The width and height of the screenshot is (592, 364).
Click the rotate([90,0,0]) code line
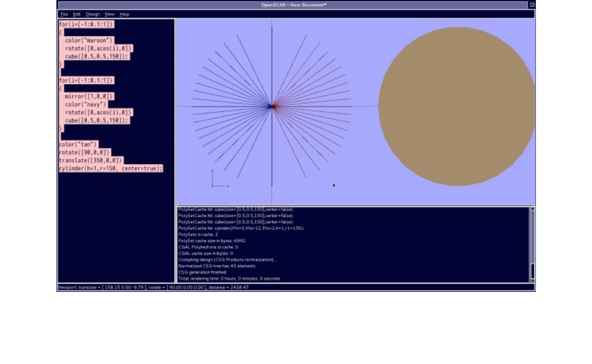84,152
